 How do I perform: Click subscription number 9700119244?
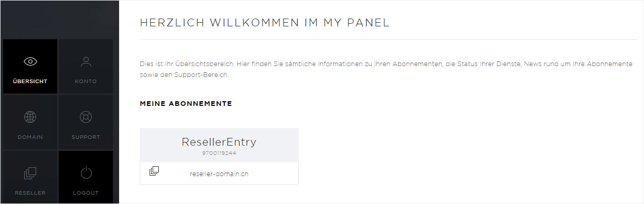(219, 153)
